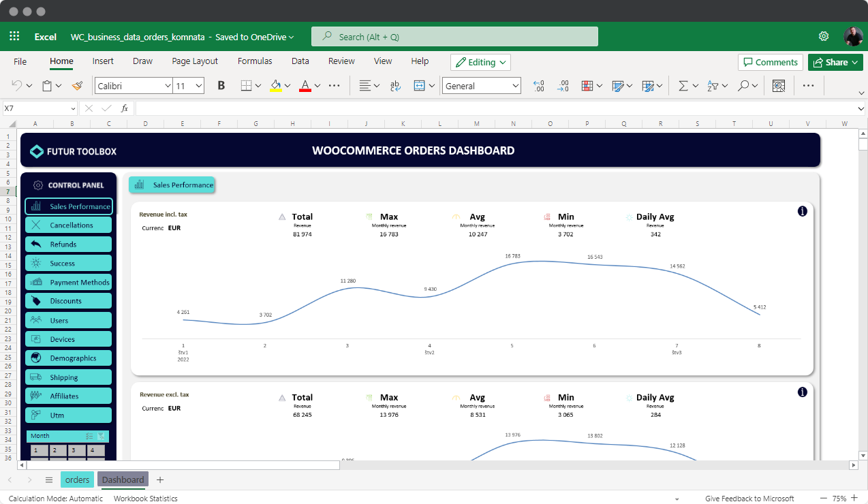Open the Refunds dashboard section
The width and height of the screenshot is (868, 504).
68,244
